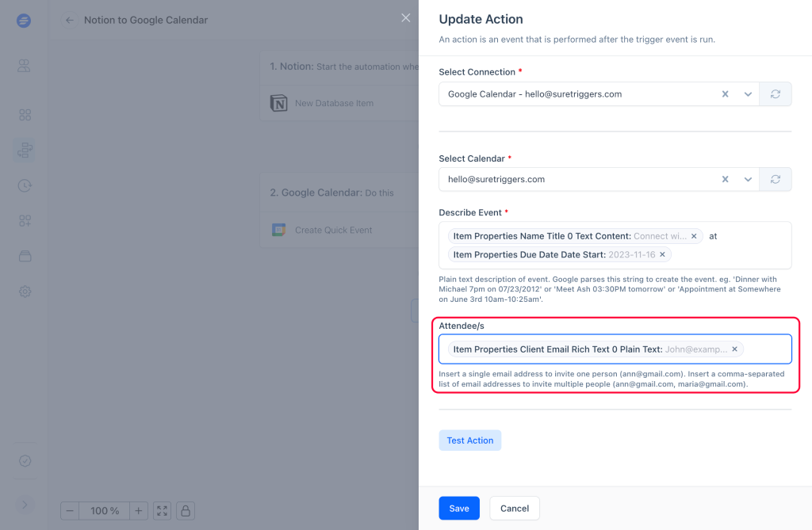Expand the left sidebar with the chevron
The width and height of the screenshot is (812, 530).
coord(25,505)
